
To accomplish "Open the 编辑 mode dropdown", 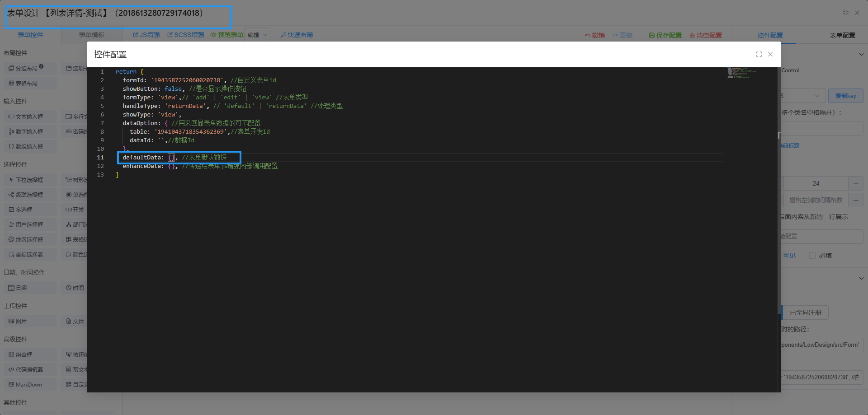I will pyautogui.click(x=257, y=35).
